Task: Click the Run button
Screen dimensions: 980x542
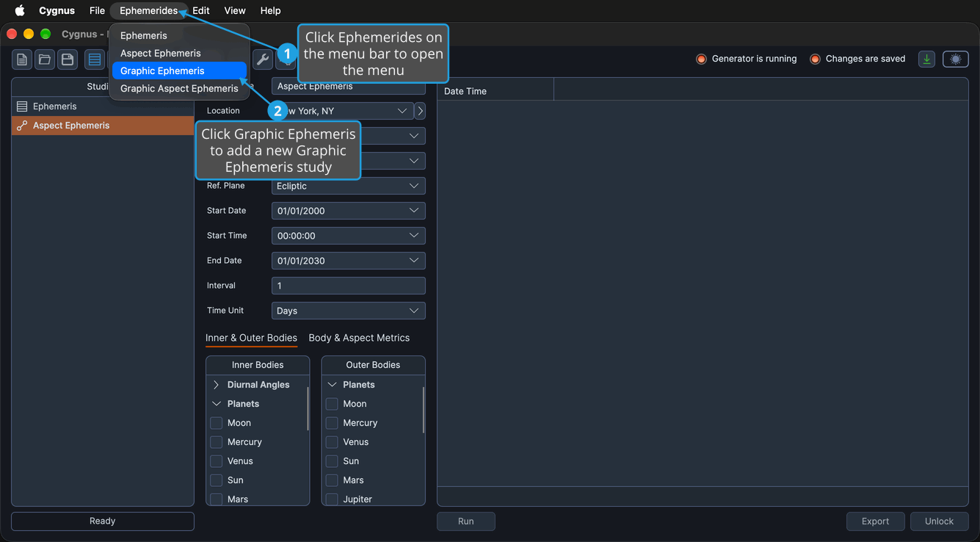Action: coord(466,521)
